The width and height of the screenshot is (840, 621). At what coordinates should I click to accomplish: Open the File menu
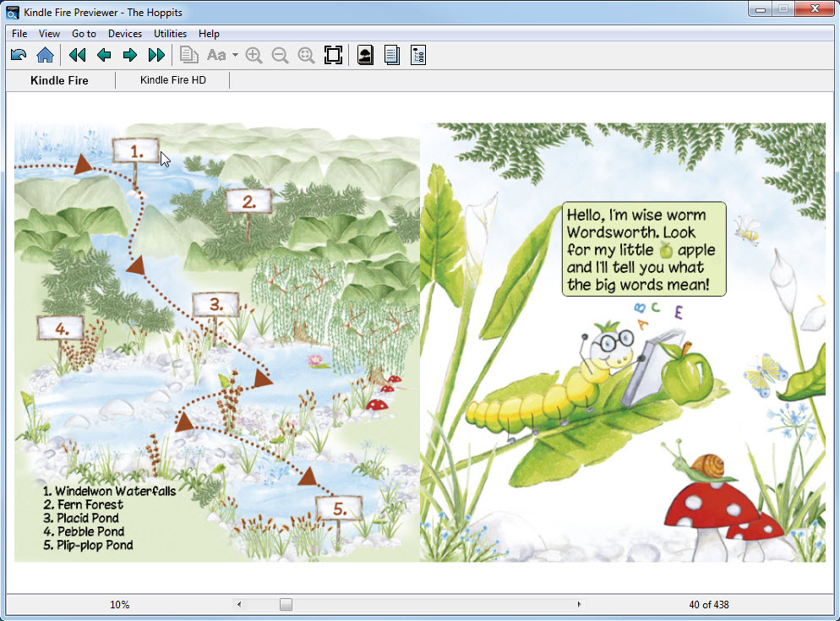point(19,34)
